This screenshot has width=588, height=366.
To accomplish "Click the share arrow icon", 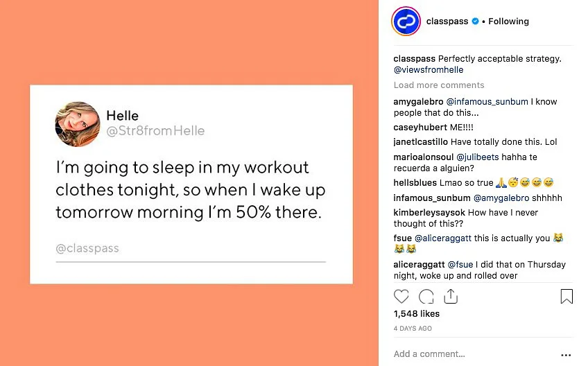I will pos(451,297).
